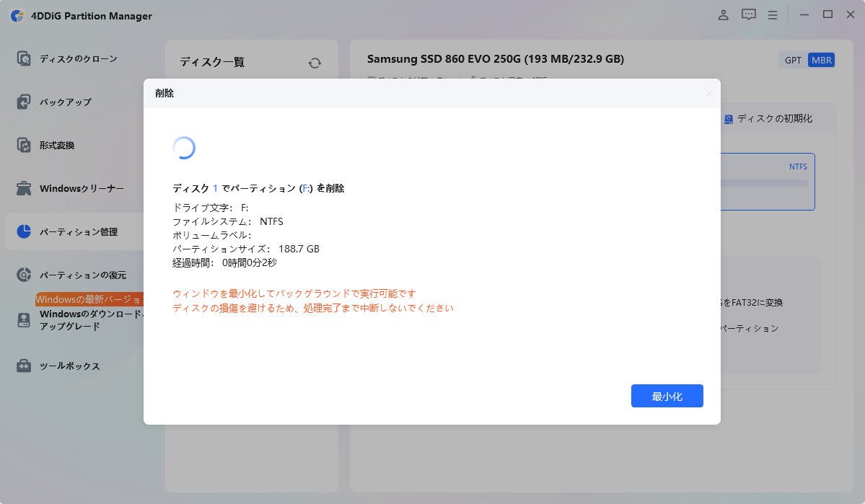This screenshot has height=504, width=865.
Task: Click the FAT32に変換 option
Action: click(751, 303)
